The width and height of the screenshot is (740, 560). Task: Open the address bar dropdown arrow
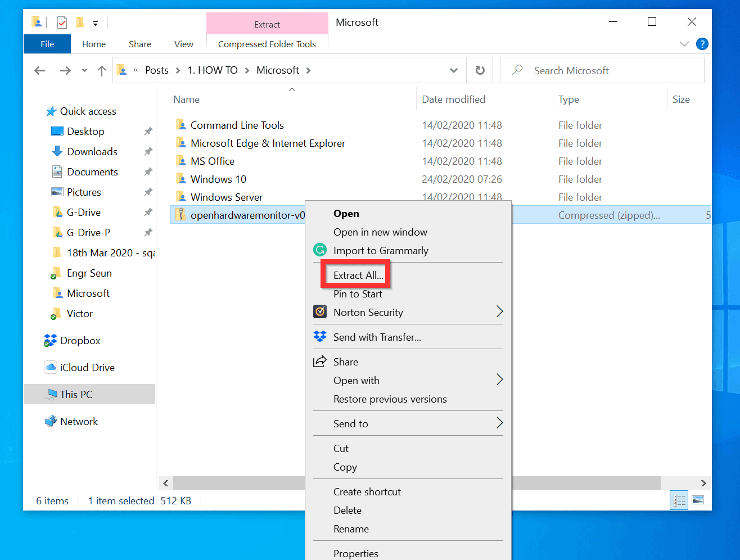tap(453, 70)
